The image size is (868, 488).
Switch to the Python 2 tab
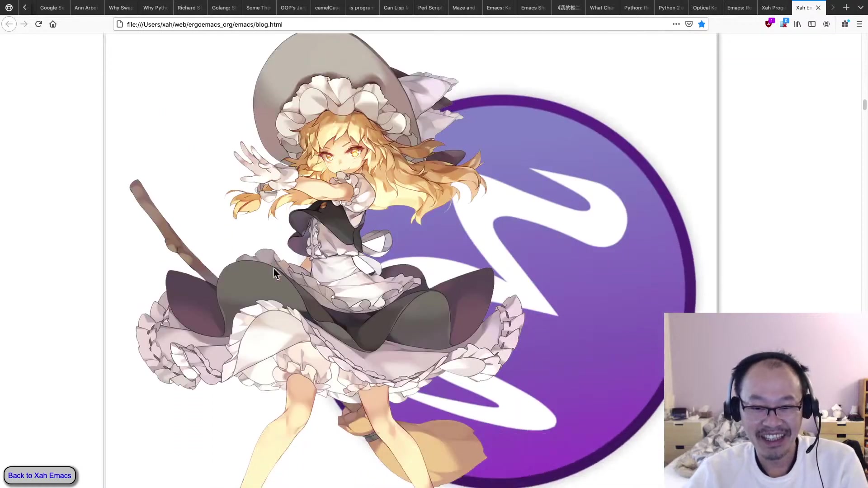[x=671, y=8]
